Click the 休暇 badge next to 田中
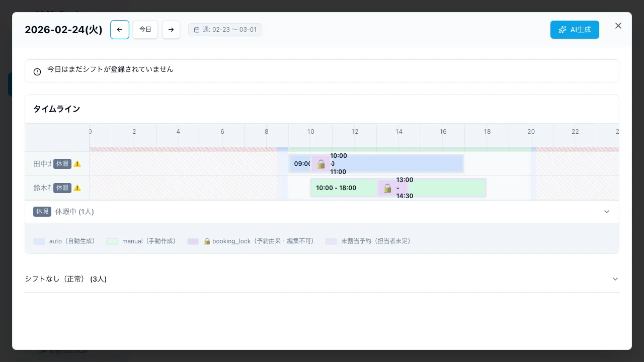This screenshot has height=362, width=644. [62, 164]
